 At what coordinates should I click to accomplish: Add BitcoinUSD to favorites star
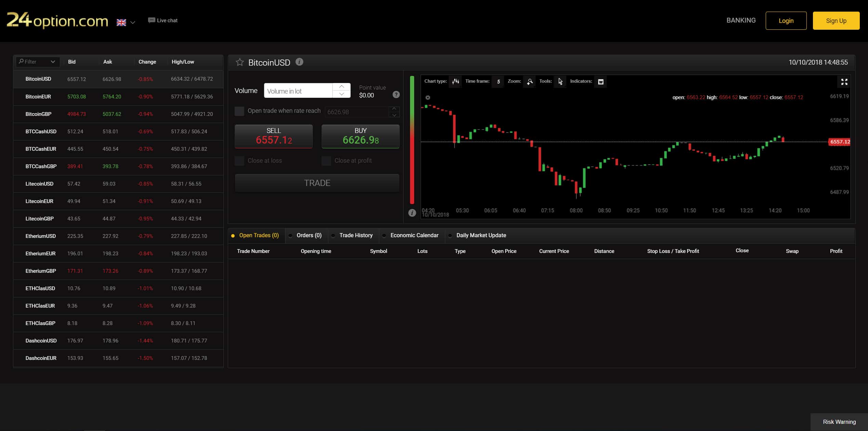pos(240,62)
